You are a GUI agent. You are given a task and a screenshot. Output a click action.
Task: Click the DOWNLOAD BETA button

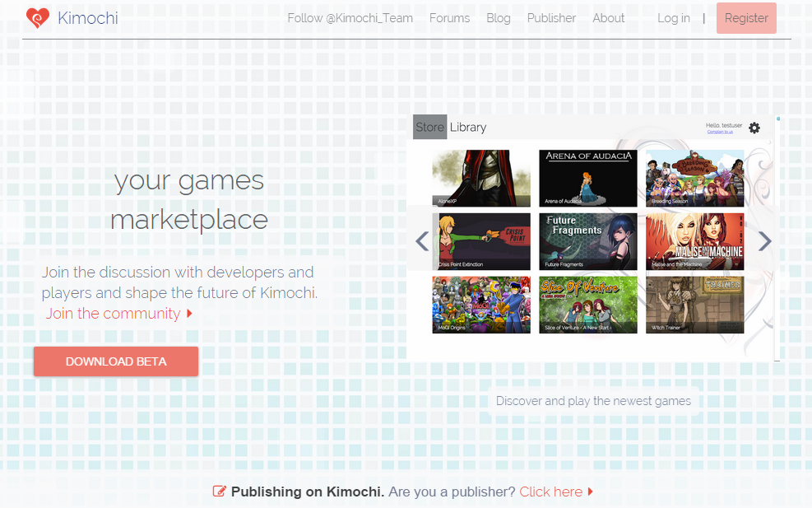[116, 361]
